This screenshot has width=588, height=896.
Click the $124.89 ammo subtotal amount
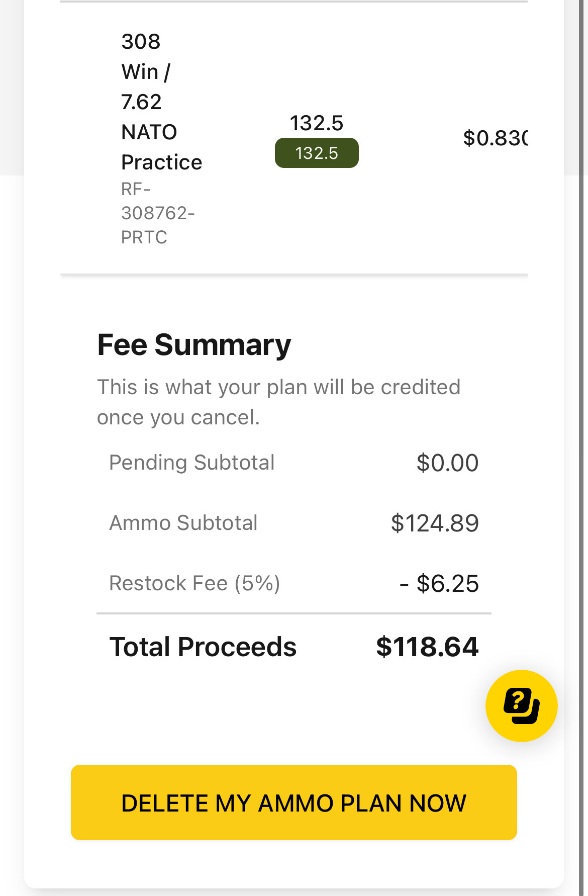pos(435,523)
